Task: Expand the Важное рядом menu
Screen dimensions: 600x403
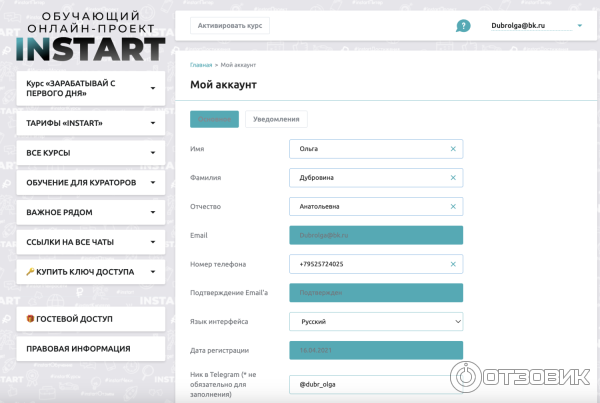Action: point(90,212)
